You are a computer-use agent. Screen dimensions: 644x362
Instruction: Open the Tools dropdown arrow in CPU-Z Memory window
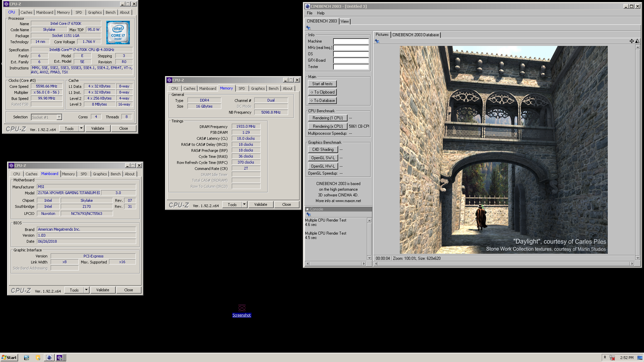(244, 204)
